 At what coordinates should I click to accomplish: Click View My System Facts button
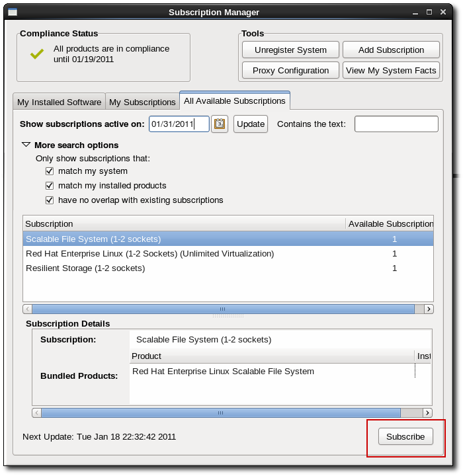pos(391,71)
